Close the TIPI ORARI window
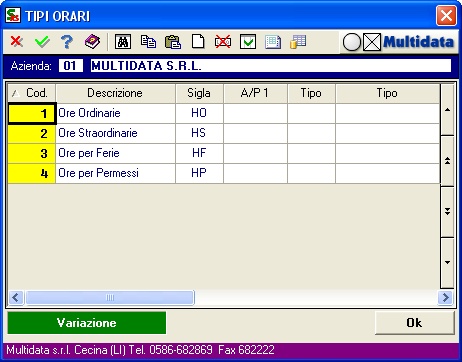462x362 pixels. [x=446, y=15]
